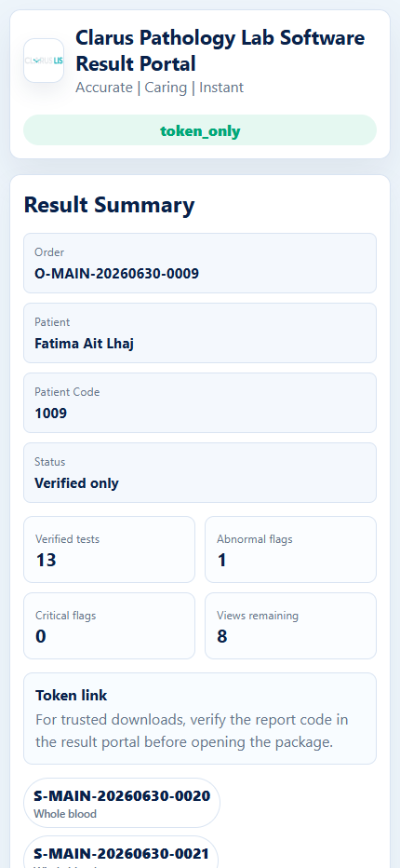Open the Verified tests 13 tile

109,549
